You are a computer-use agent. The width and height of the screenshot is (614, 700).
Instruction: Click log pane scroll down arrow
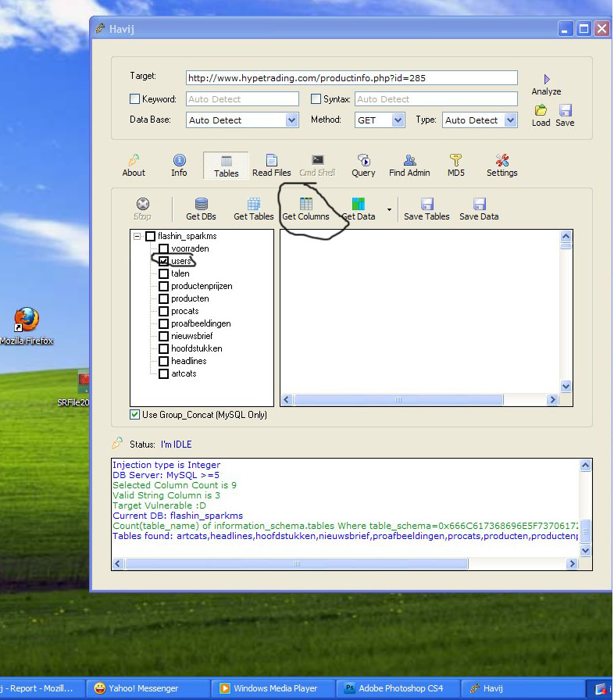point(585,551)
